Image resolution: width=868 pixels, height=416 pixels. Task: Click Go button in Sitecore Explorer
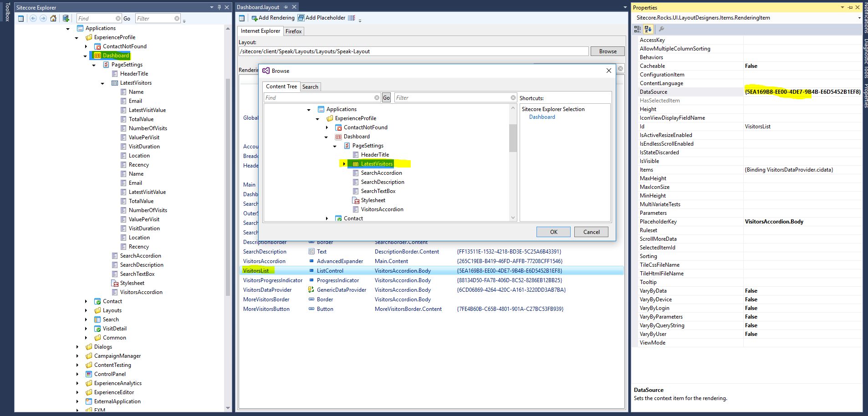click(127, 19)
